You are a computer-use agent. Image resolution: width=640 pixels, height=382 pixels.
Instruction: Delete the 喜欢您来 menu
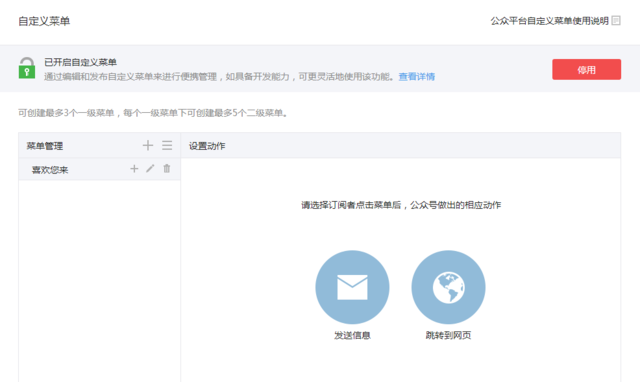167,168
